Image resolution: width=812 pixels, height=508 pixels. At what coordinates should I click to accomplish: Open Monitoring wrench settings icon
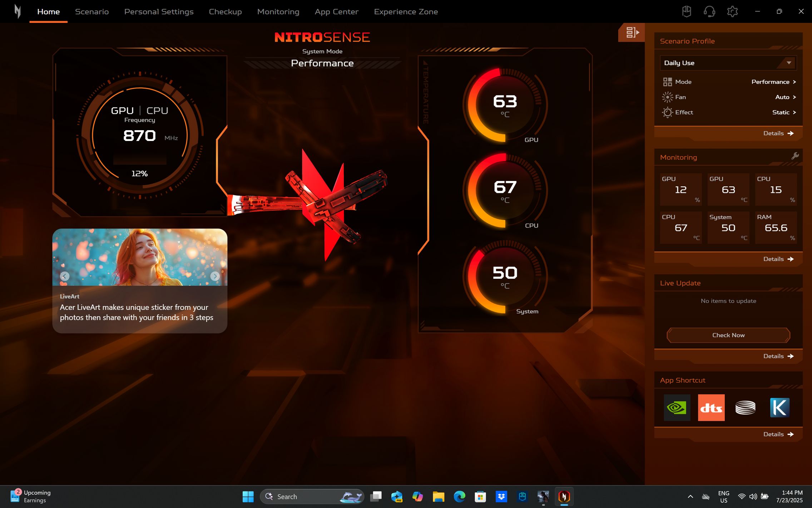click(795, 156)
